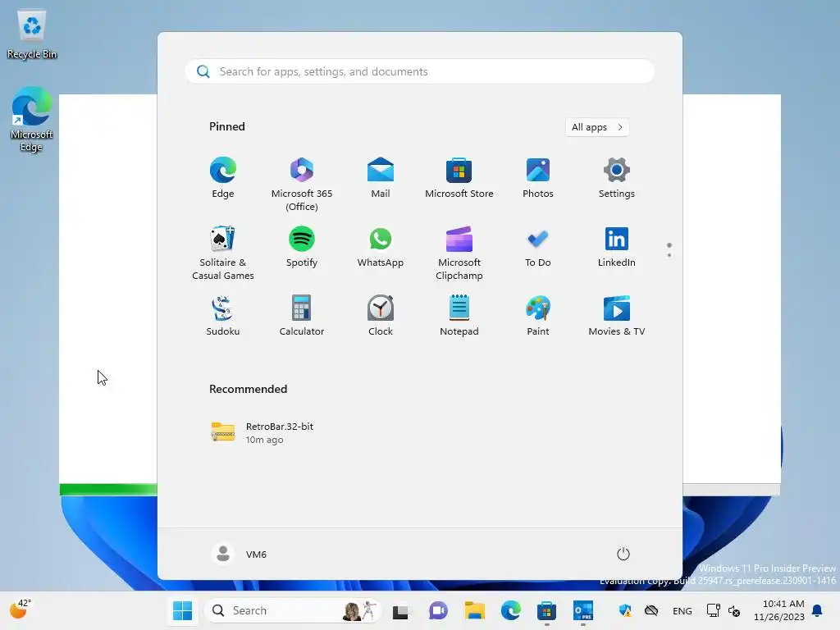Launch Spotify

(x=302, y=247)
